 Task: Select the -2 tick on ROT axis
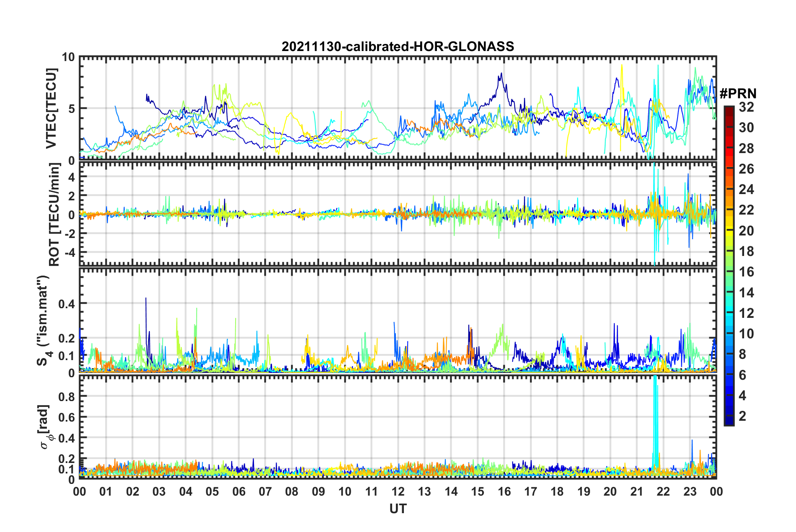69,234
